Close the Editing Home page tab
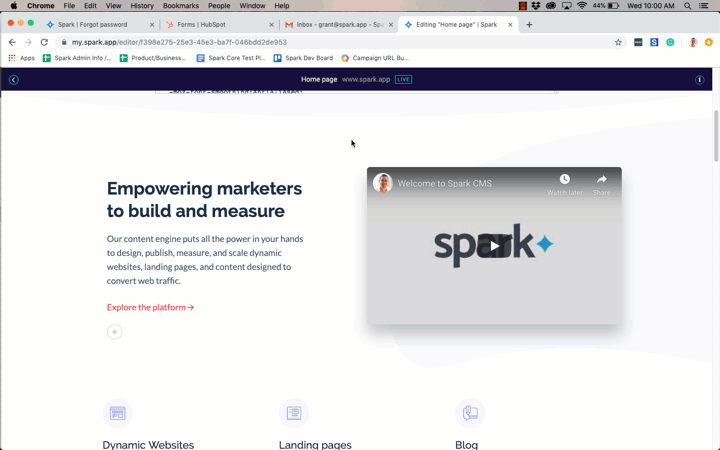 coord(510,25)
